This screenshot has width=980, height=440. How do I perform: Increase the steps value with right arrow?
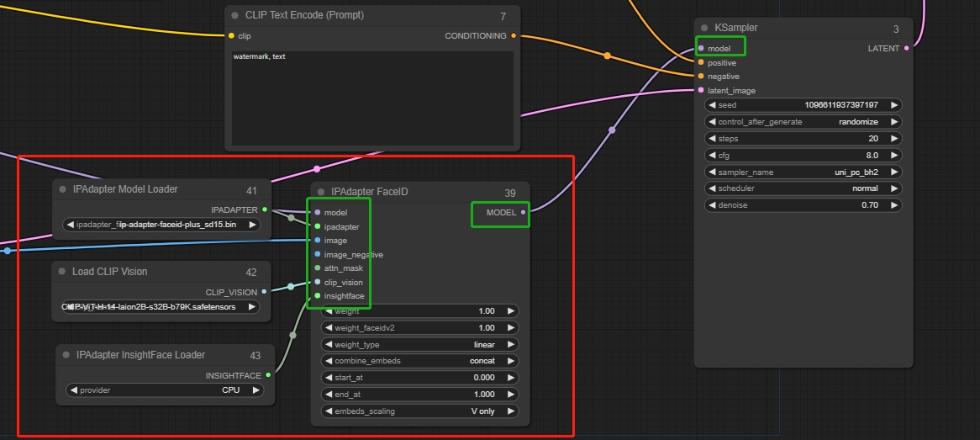click(x=894, y=139)
